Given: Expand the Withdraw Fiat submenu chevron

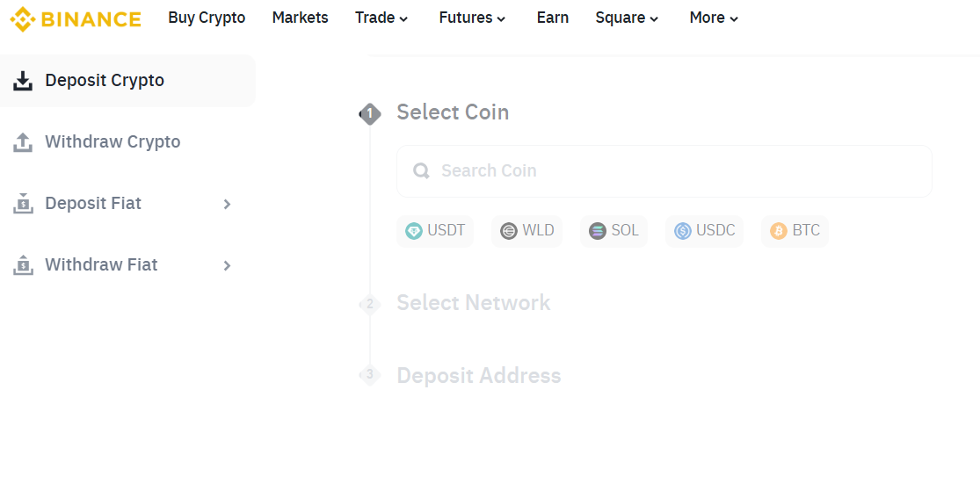Looking at the screenshot, I should [227, 265].
